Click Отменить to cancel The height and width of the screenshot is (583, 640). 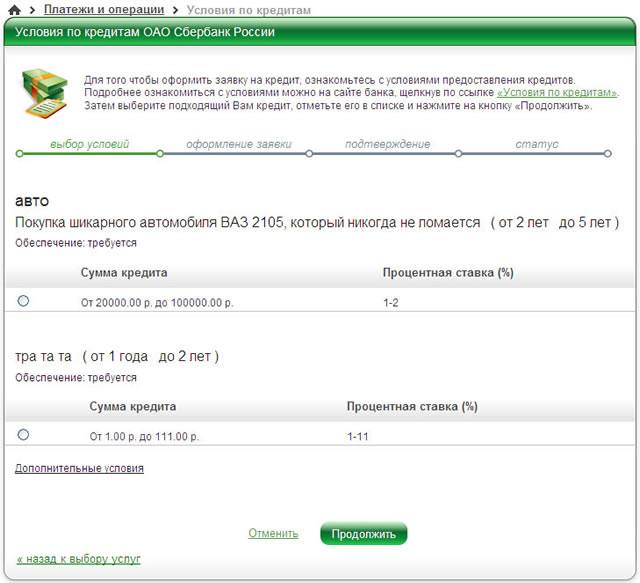(273, 533)
